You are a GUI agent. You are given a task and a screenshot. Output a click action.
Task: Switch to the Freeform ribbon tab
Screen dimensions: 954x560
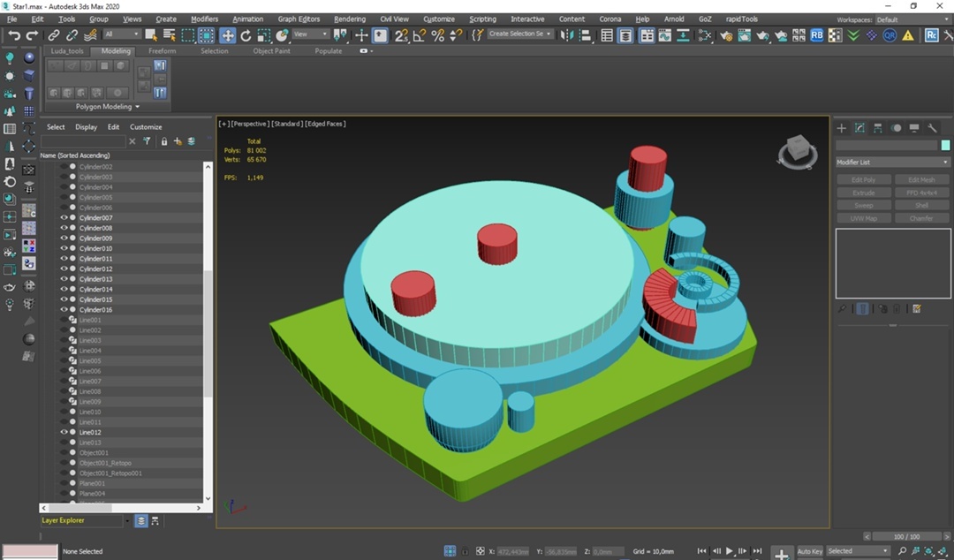tap(162, 51)
